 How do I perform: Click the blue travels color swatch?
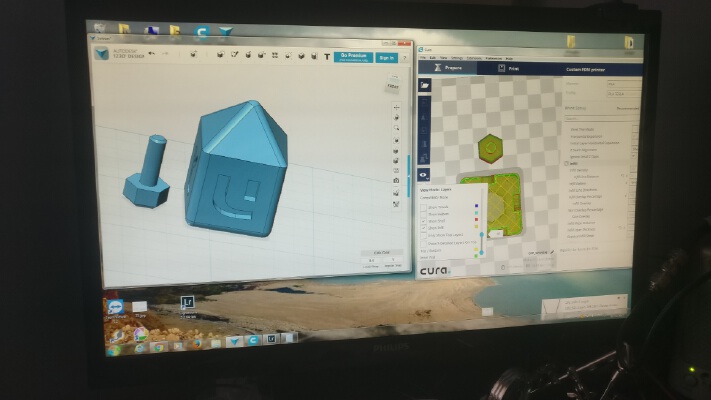tap(476, 206)
